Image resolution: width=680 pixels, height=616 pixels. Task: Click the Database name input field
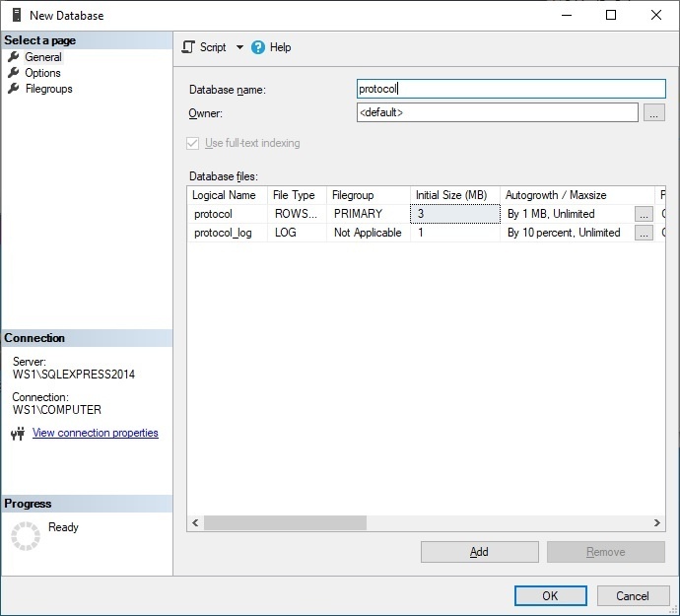tap(510, 89)
